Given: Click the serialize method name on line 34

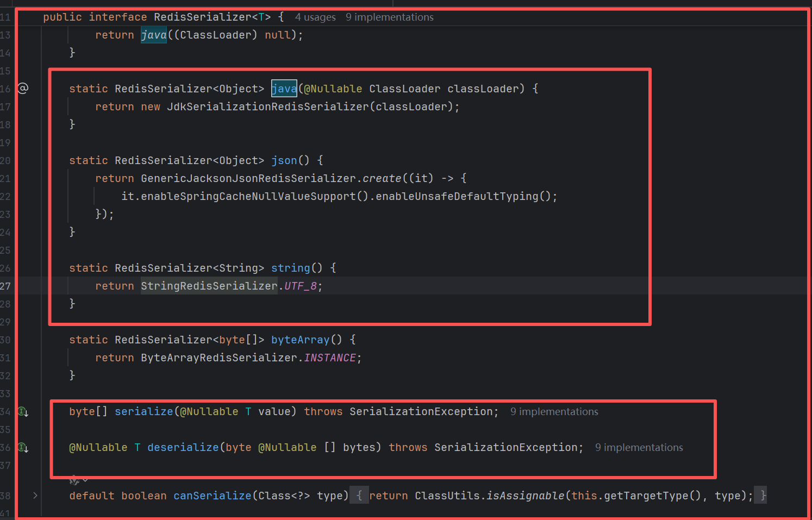Looking at the screenshot, I should coord(144,412).
